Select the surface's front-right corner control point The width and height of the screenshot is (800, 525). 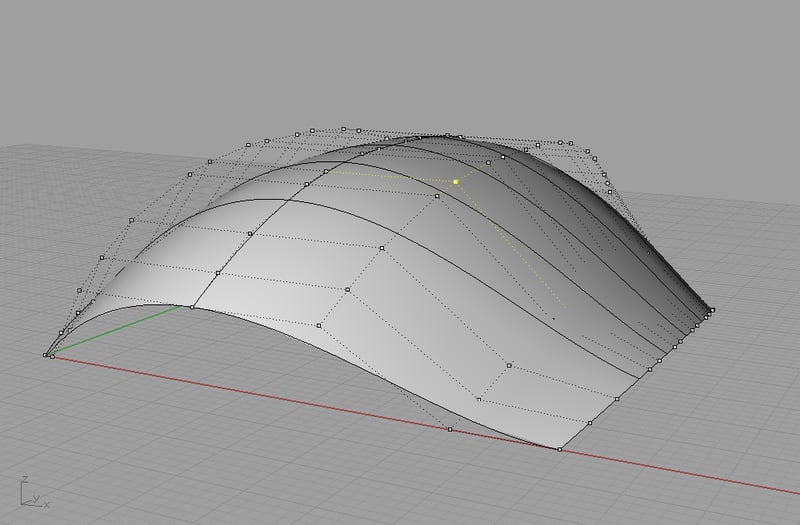coord(559,450)
